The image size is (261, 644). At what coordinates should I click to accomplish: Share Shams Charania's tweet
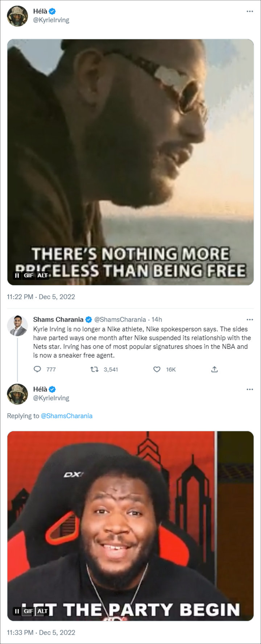point(215,369)
